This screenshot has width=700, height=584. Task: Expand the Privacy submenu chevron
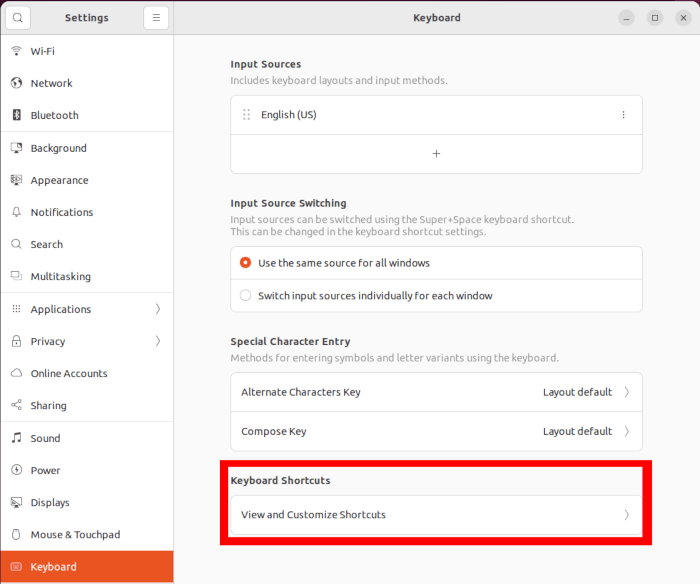pos(158,341)
